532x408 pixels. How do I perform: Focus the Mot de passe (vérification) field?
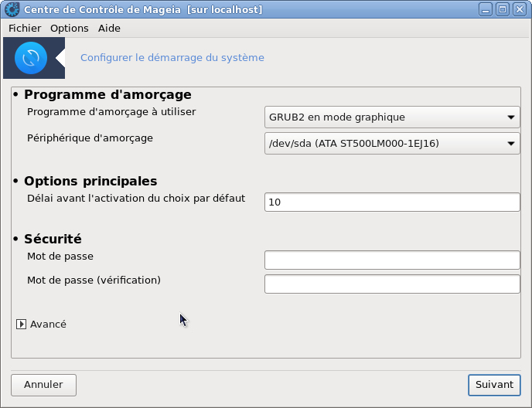(392, 284)
